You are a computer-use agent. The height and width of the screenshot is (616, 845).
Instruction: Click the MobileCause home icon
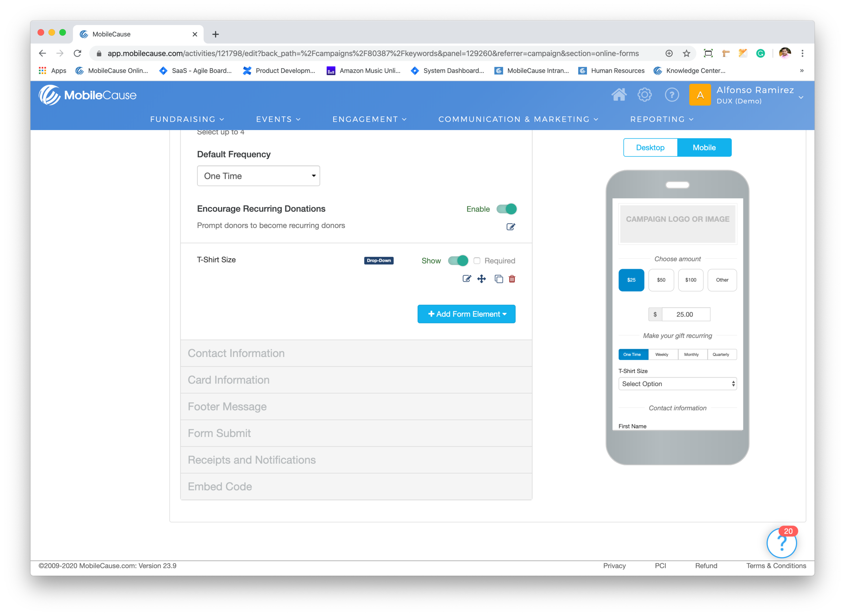[619, 95]
